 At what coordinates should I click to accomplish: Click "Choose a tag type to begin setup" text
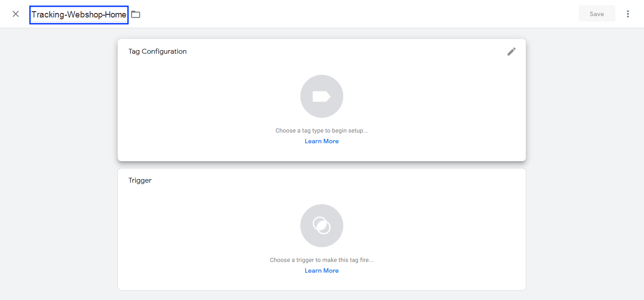[x=321, y=131]
